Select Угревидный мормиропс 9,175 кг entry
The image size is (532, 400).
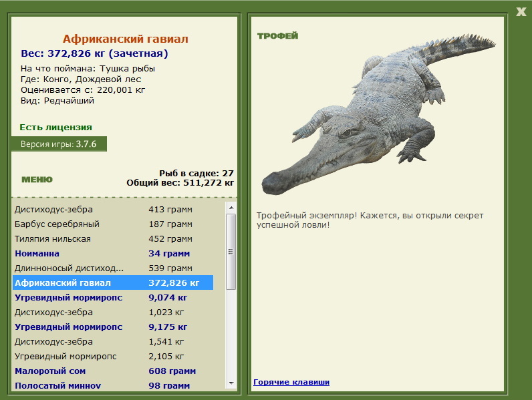[113, 327]
